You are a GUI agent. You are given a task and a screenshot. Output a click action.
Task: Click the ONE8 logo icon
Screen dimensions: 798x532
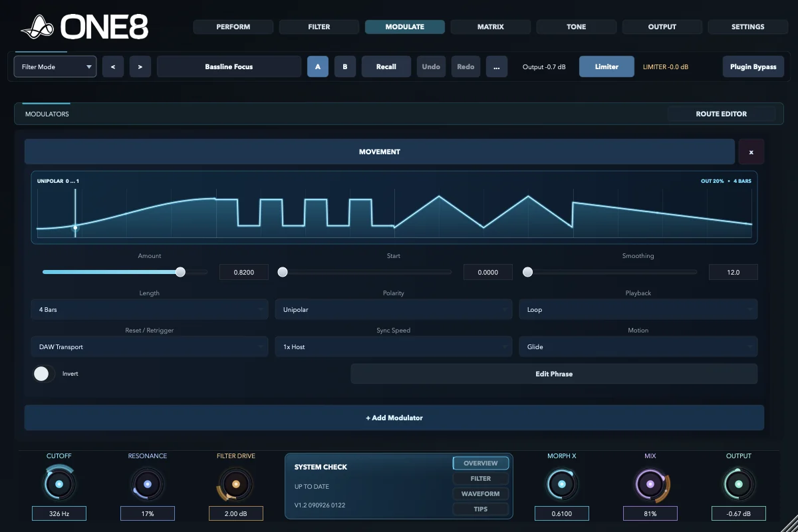tap(39, 27)
